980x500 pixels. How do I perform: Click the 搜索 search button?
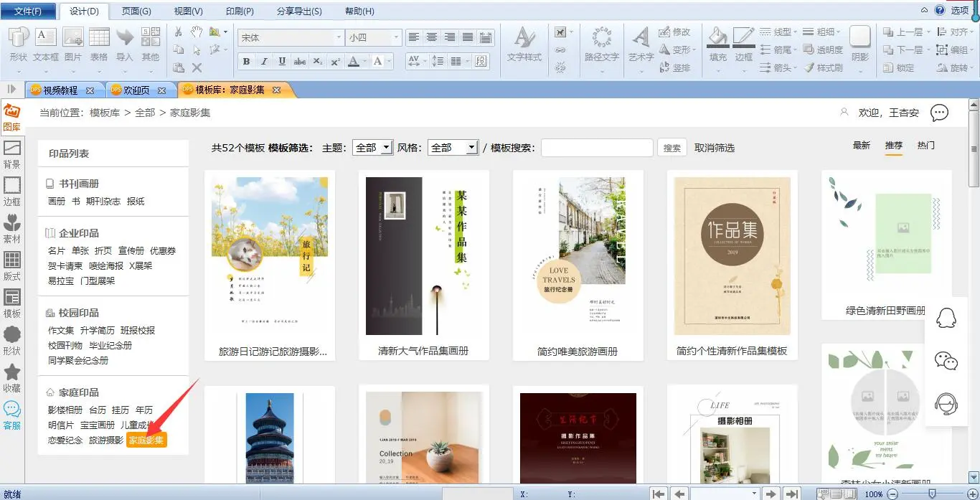click(672, 148)
